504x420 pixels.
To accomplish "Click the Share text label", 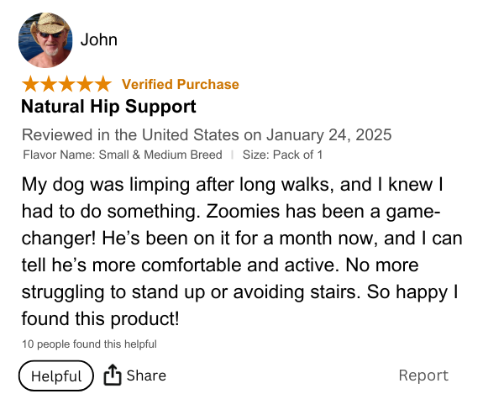I will 146,375.
